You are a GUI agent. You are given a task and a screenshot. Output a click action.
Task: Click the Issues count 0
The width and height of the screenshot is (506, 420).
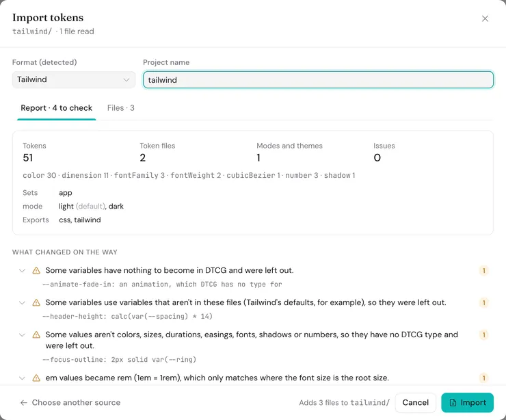377,158
